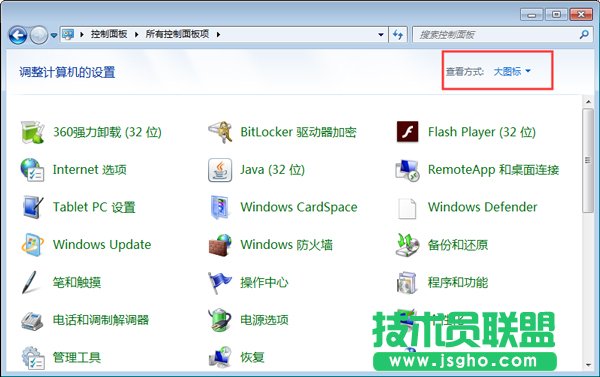
Task: Open 程序和功能 link
Action: pos(458,282)
